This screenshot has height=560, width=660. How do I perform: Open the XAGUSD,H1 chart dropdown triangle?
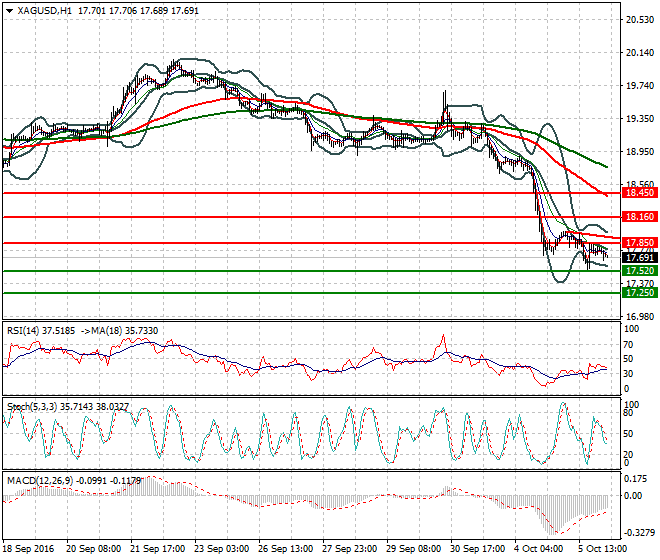pyautogui.click(x=10, y=11)
